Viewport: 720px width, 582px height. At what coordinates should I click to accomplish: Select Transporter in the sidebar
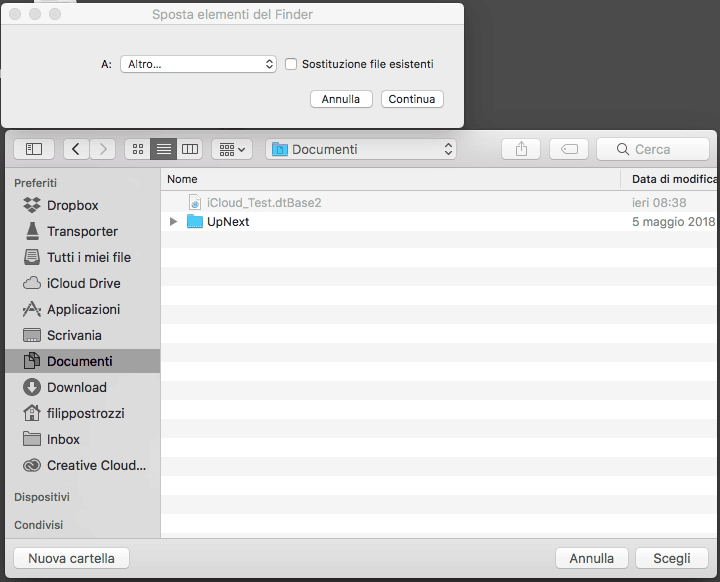click(83, 232)
